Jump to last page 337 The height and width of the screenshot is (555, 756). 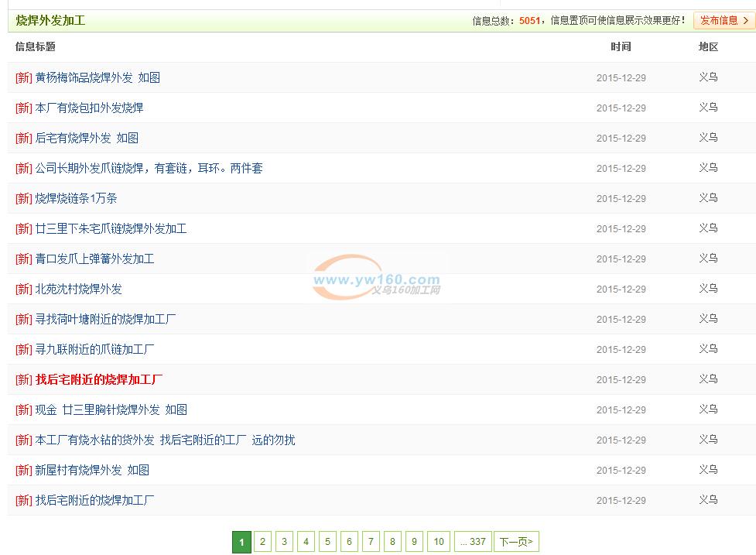(473, 542)
